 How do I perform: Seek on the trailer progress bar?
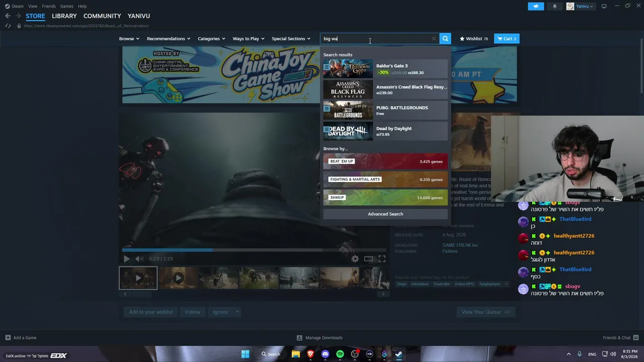[x=254, y=250]
